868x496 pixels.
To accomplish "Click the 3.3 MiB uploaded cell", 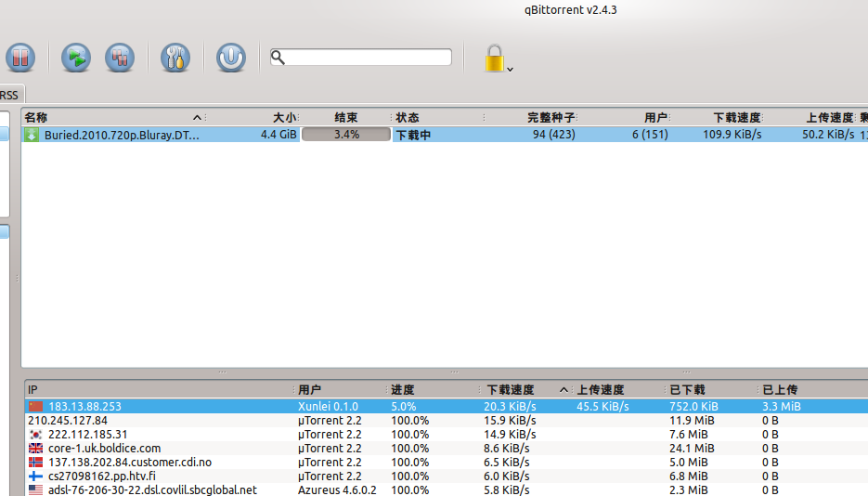I will (x=781, y=406).
